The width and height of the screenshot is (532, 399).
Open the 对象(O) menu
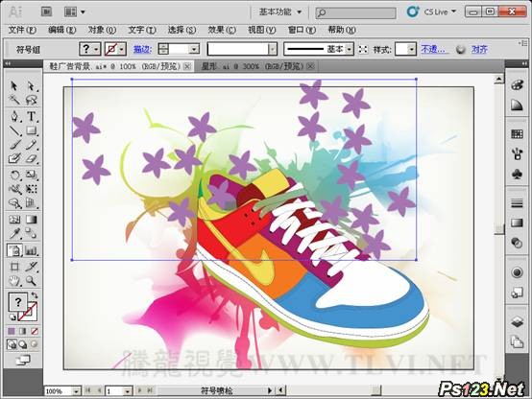pos(102,30)
